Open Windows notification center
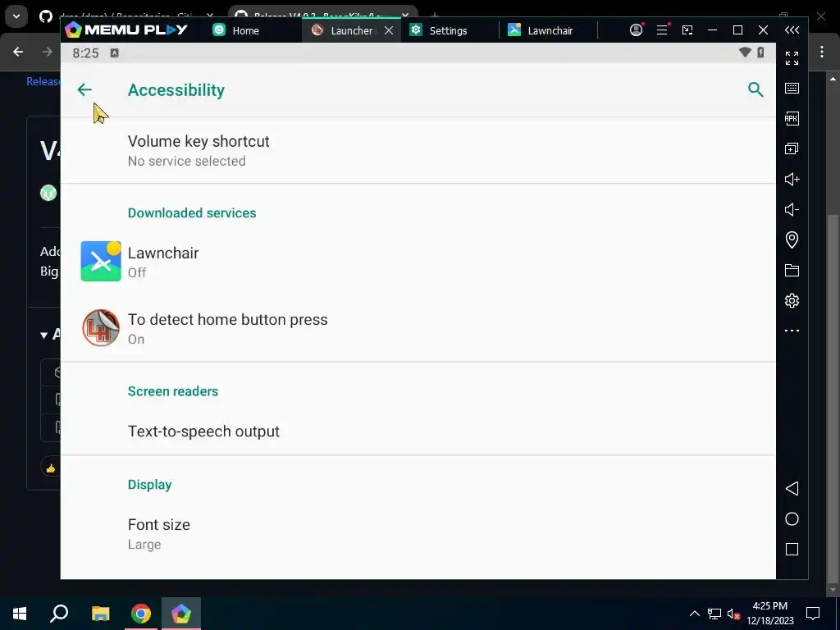This screenshot has width=840, height=630. pyautogui.click(x=813, y=614)
